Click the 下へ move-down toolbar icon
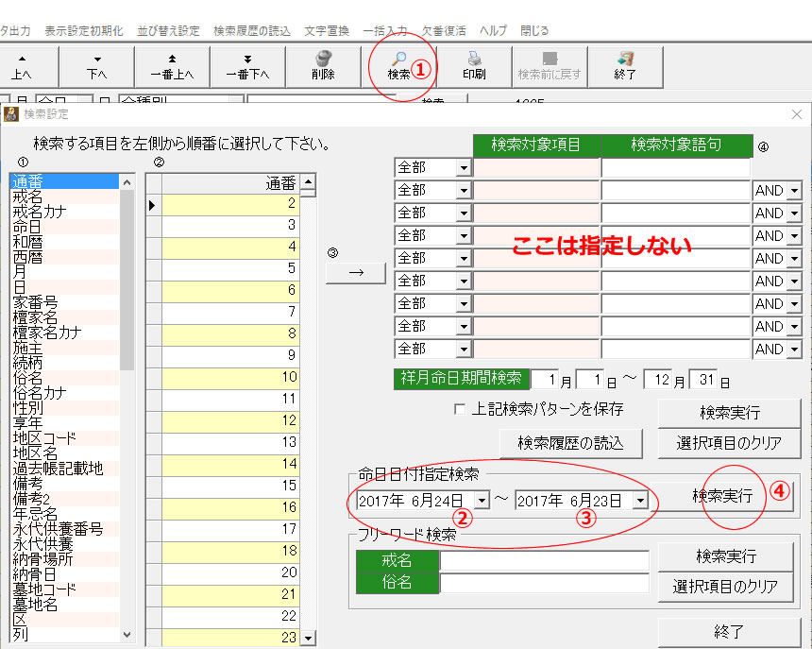 [97, 60]
